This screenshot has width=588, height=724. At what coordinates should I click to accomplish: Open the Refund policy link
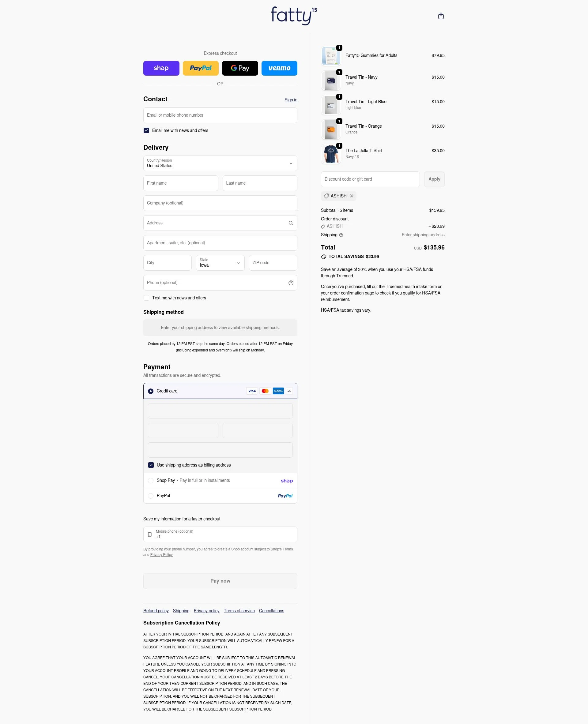pyautogui.click(x=156, y=610)
